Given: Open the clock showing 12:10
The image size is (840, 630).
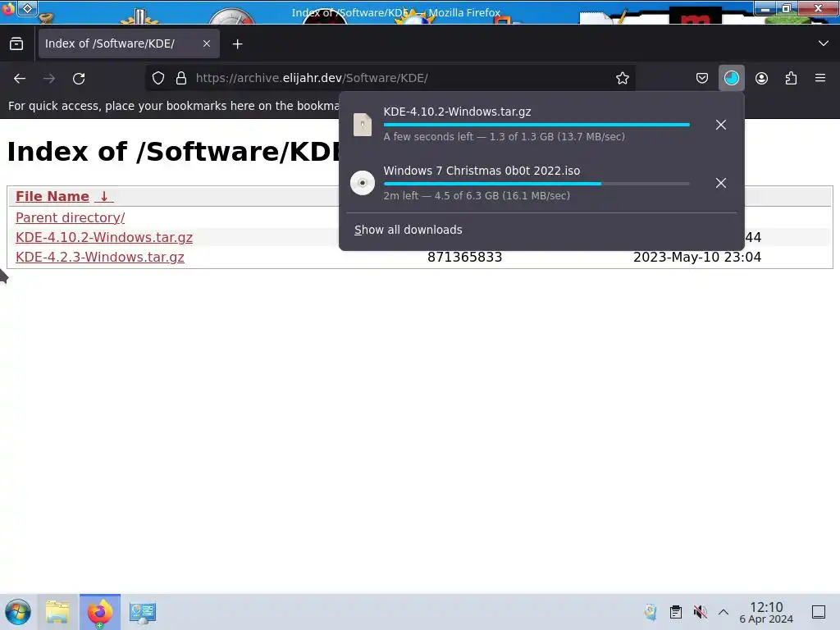Looking at the screenshot, I should [766, 612].
